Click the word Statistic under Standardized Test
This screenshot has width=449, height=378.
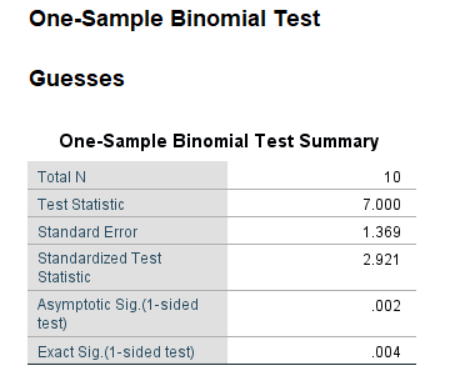click(64, 277)
